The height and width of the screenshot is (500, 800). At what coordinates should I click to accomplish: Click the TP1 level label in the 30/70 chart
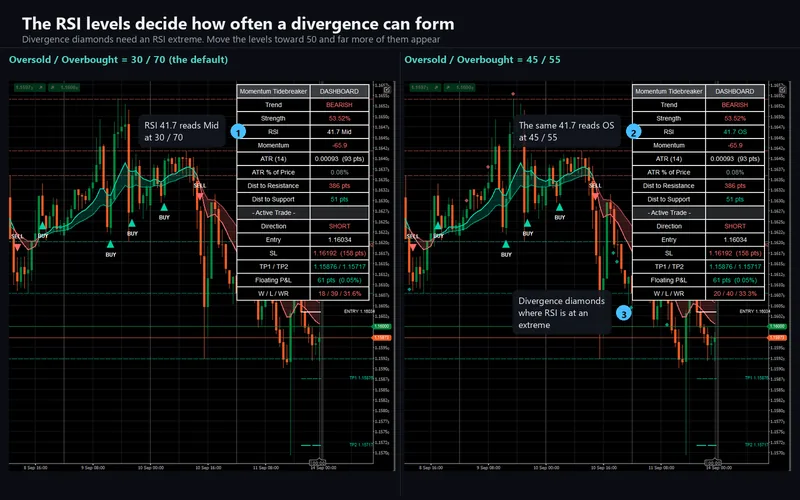[361, 378]
